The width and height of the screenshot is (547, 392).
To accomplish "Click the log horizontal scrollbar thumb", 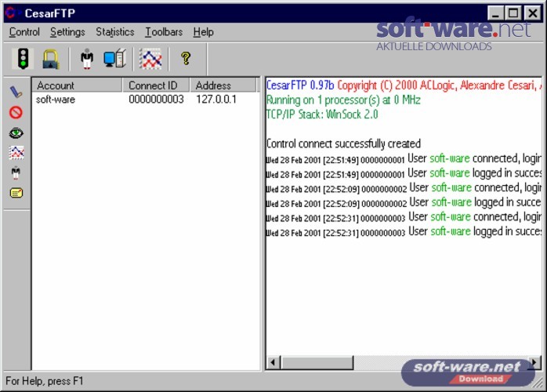I will (x=317, y=363).
